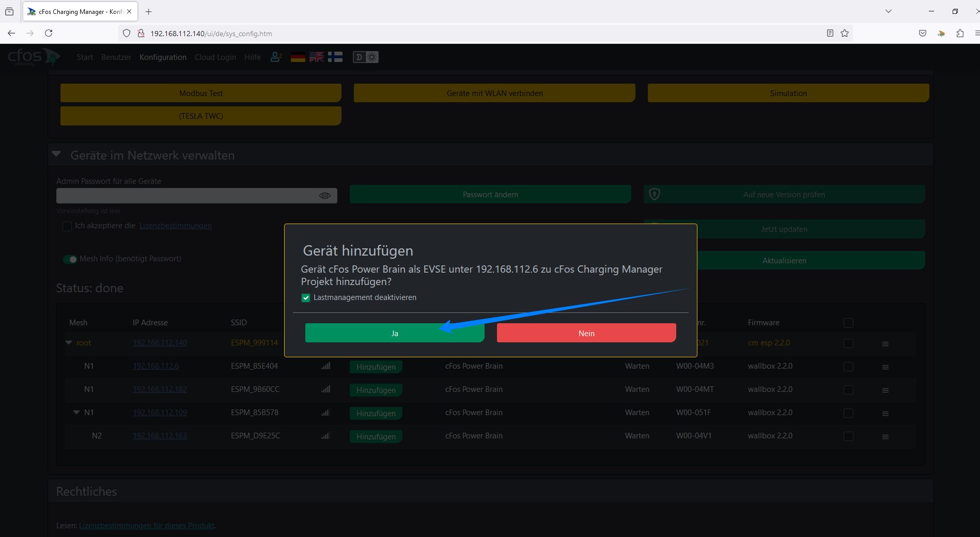Reload the page with browser refresh
Image resolution: width=980 pixels, height=537 pixels.
point(49,33)
